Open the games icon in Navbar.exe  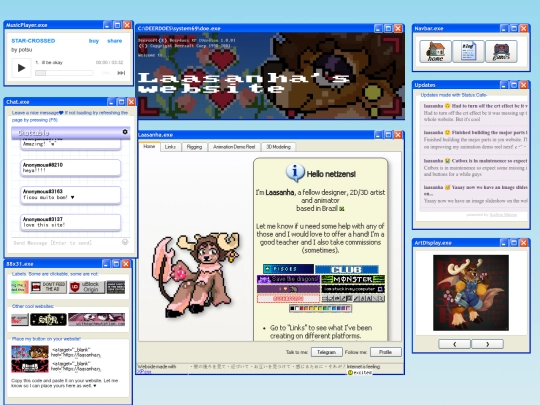click(501, 52)
